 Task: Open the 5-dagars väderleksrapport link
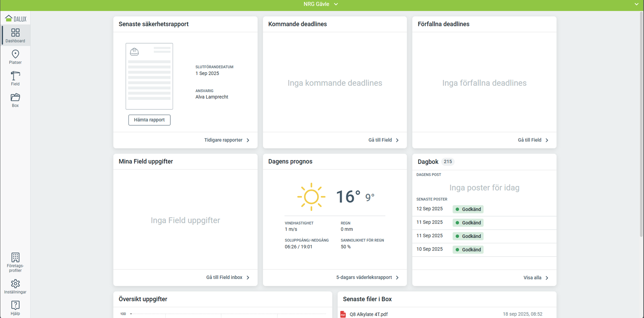click(x=367, y=277)
